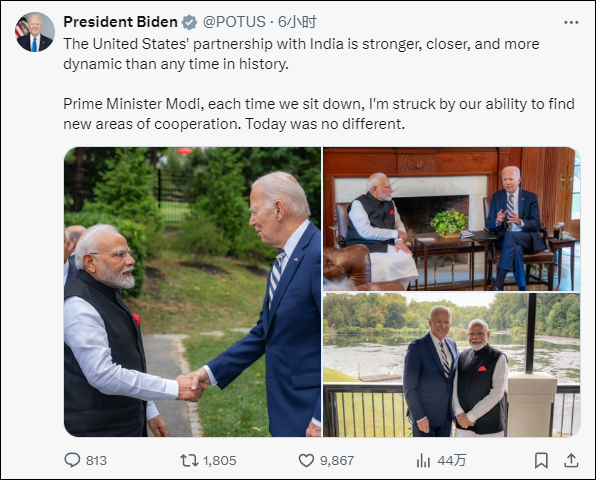Open the fireplace meeting photo

(452, 219)
